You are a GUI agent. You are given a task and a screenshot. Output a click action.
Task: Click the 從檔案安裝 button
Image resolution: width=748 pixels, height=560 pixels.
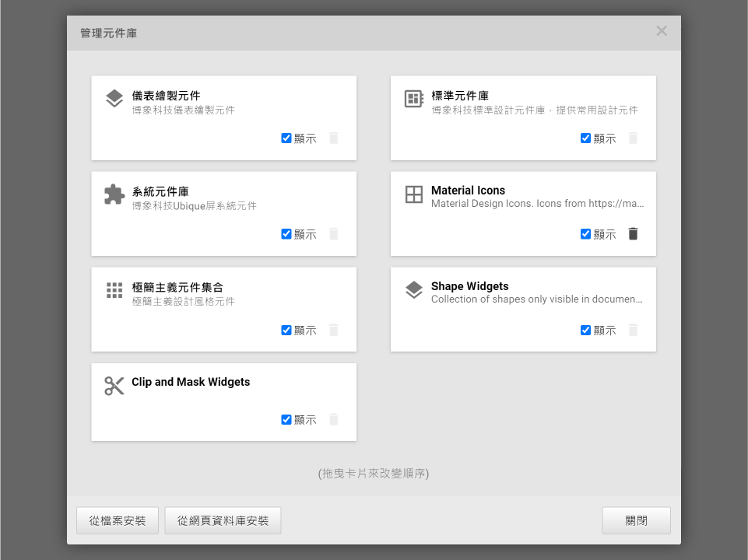117,520
